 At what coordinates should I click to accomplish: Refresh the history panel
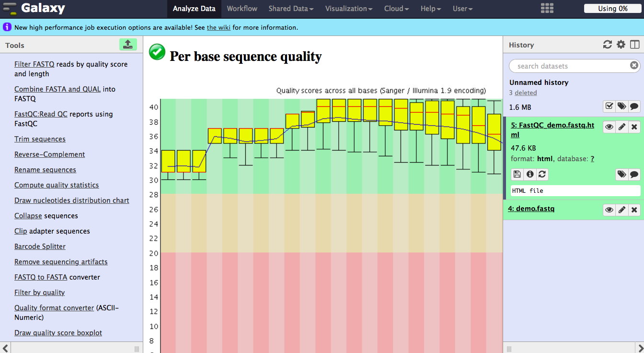click(x=608, y=45)
